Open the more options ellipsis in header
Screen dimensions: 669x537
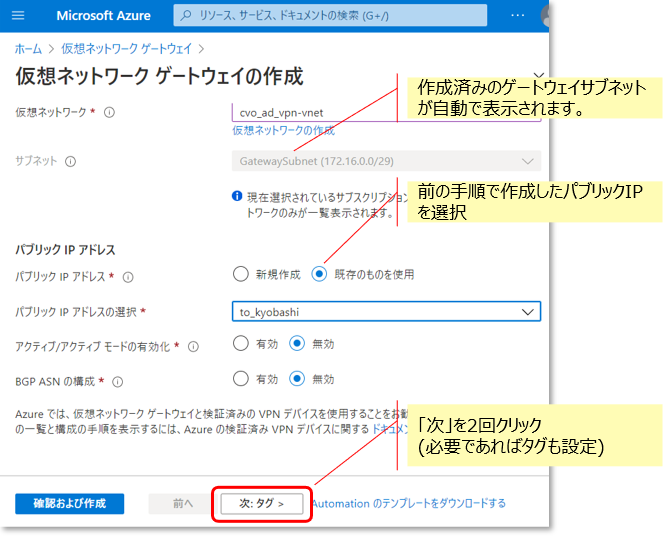click(x=518, y=16)
